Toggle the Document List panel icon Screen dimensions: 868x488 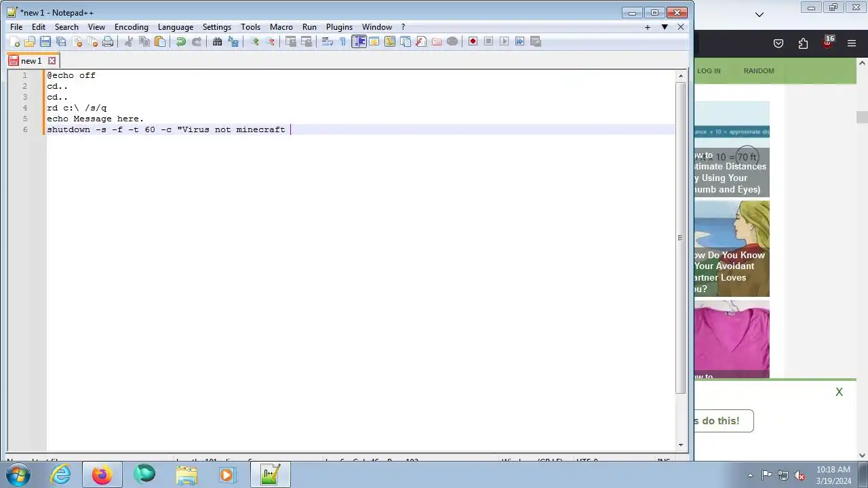tap(406, 41)
